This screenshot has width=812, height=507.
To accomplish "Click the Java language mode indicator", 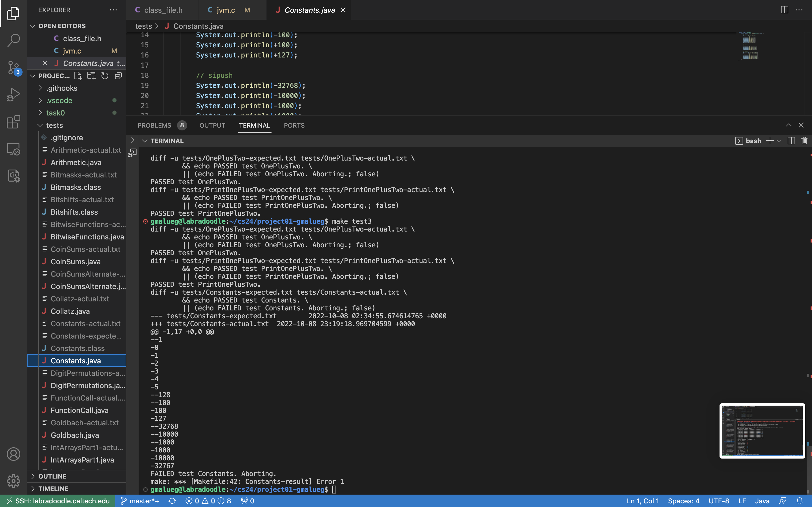I will point(762,501).
